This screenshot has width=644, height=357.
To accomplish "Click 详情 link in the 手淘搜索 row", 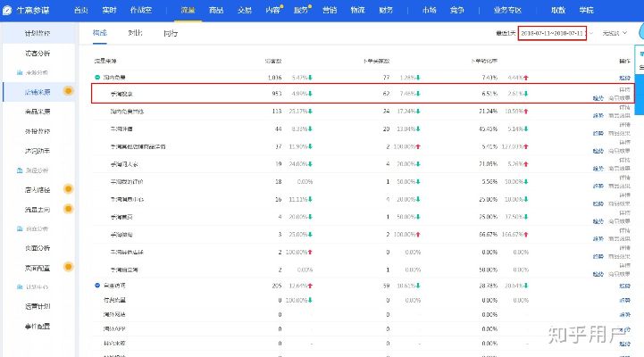I will (x=624, y=89).
